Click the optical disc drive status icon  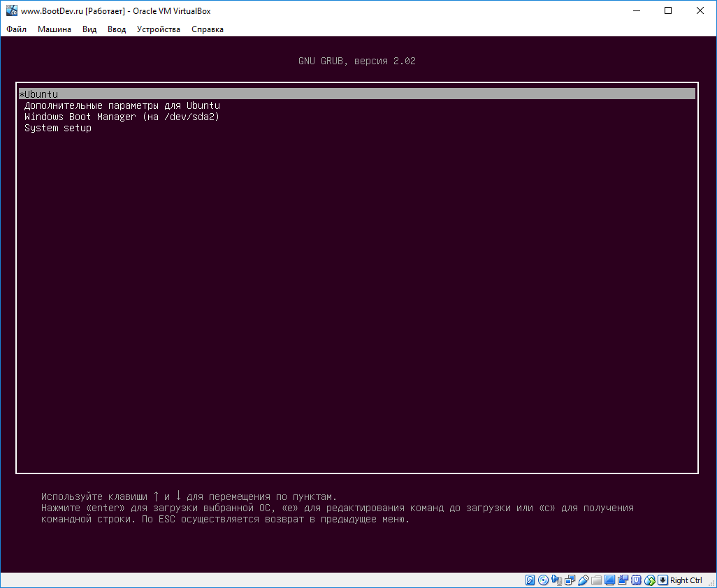point(543,580)
